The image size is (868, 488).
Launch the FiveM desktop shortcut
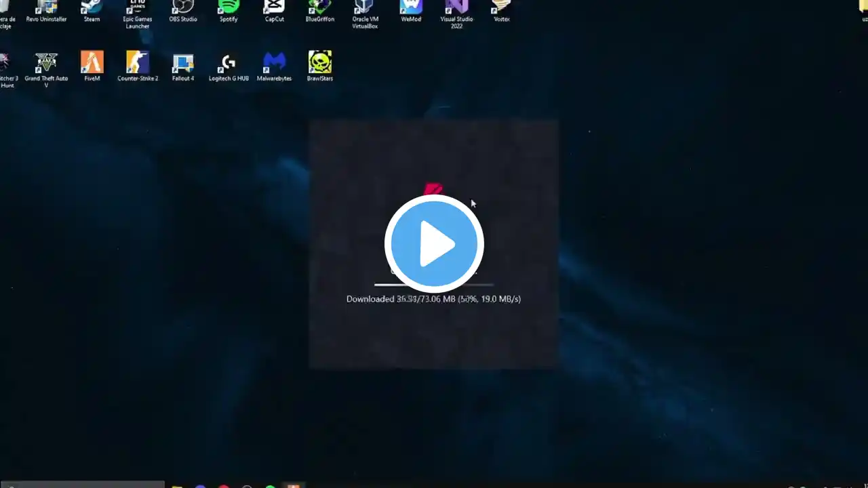92,66
